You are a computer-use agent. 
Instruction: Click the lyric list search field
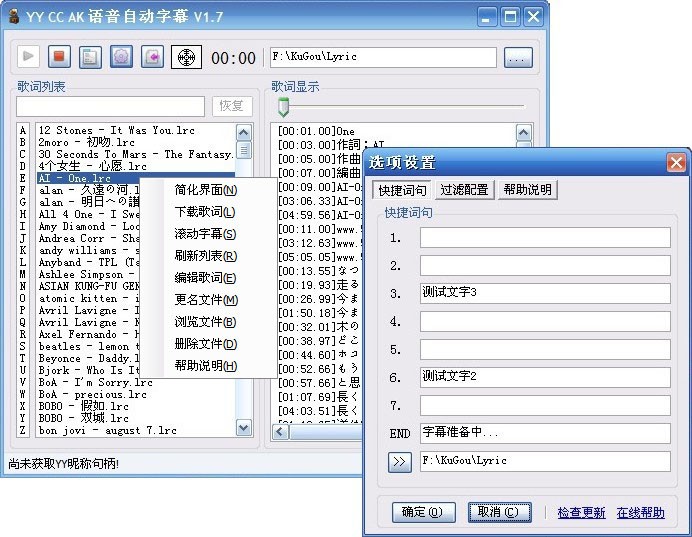(x=110, y=106)
